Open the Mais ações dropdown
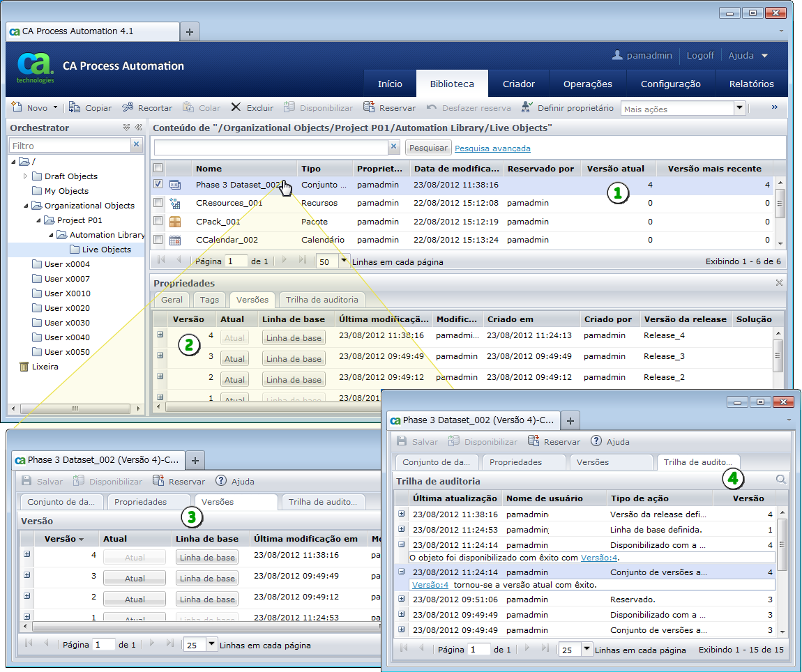Image resolution: width=802 pixels, height=672 pixels. click(739, 109)
